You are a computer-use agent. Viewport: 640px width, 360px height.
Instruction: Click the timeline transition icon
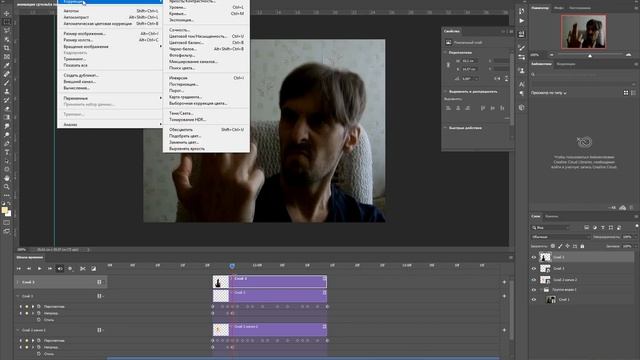point(93,269)
